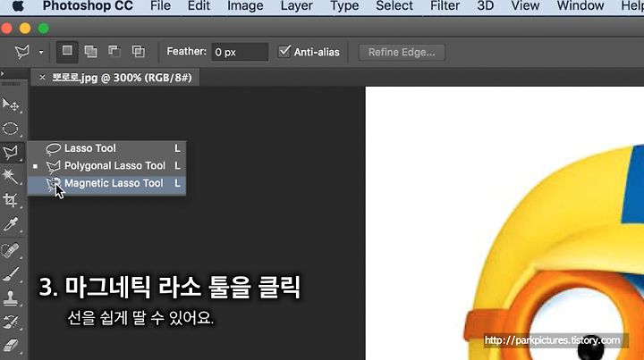Select the Healing Brush tool
Image resolution: width=644 pixels, height=360 pixels.
[11, 250]
